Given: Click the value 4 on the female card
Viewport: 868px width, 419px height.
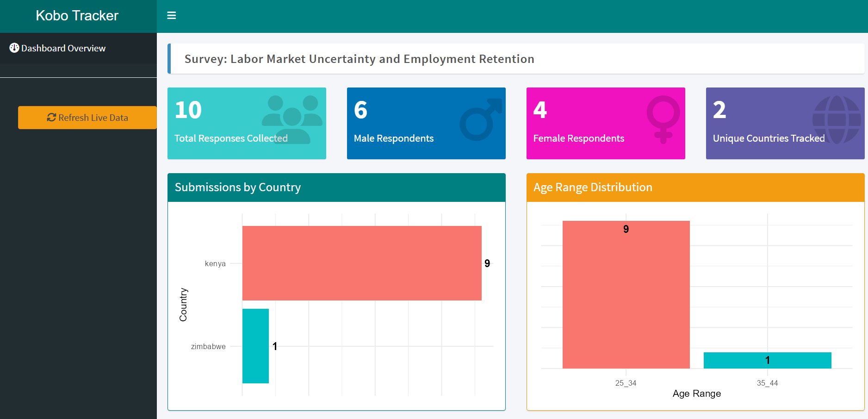Looking at the screenshot, I should point(540,110).
